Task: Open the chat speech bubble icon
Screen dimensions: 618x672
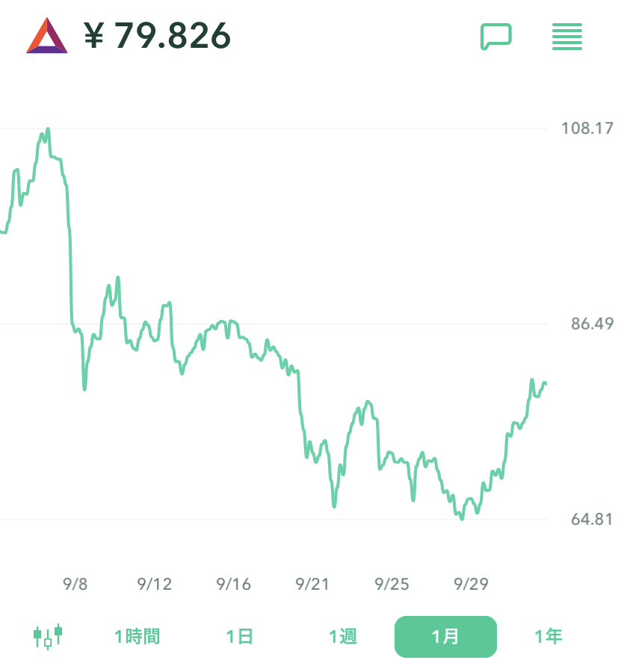Action: pos(495,36)
